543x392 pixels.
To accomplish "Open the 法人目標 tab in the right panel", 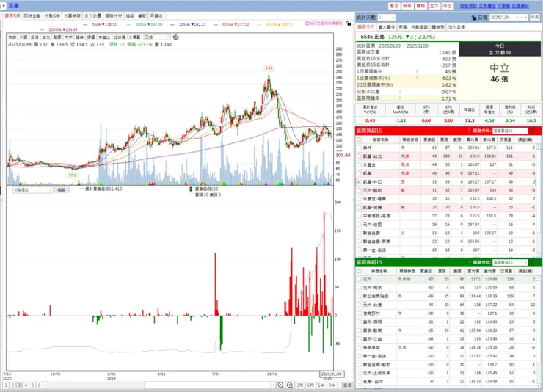I will click(456, 27).
